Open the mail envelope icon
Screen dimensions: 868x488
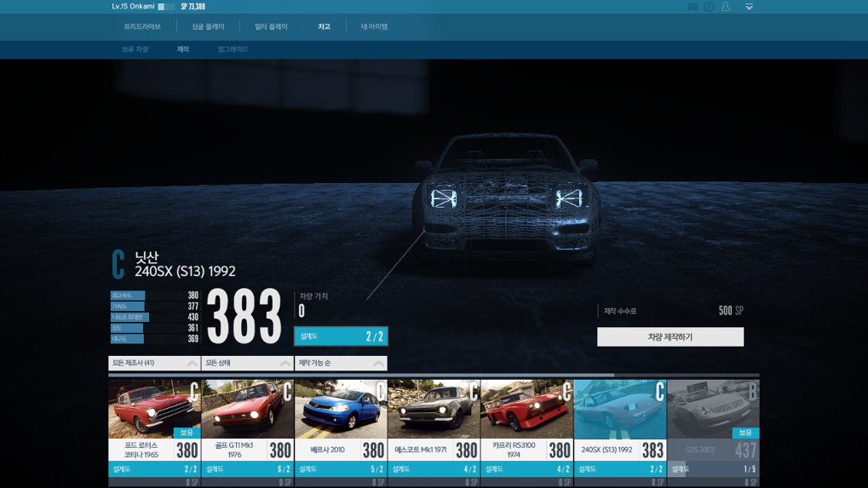[693, 7]
